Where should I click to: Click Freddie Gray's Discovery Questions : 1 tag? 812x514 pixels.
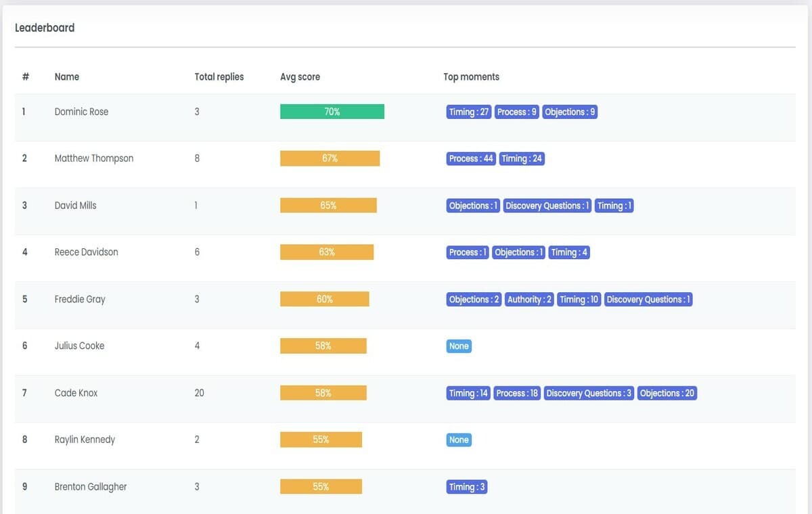(x=648, y=300)
